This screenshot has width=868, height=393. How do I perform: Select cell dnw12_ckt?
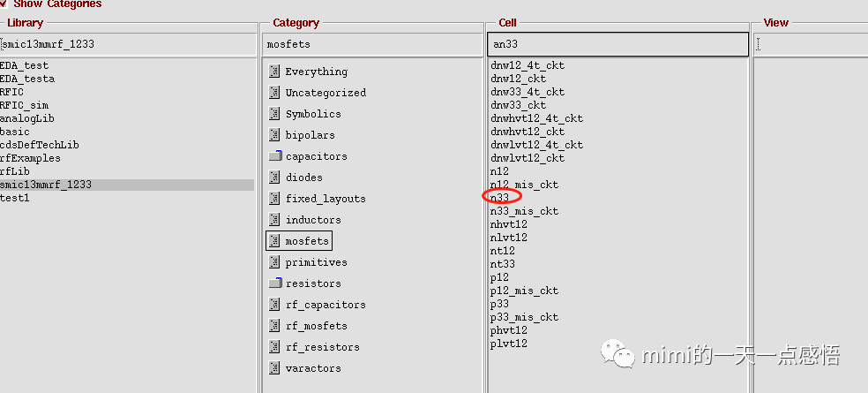tap(519, 79)
